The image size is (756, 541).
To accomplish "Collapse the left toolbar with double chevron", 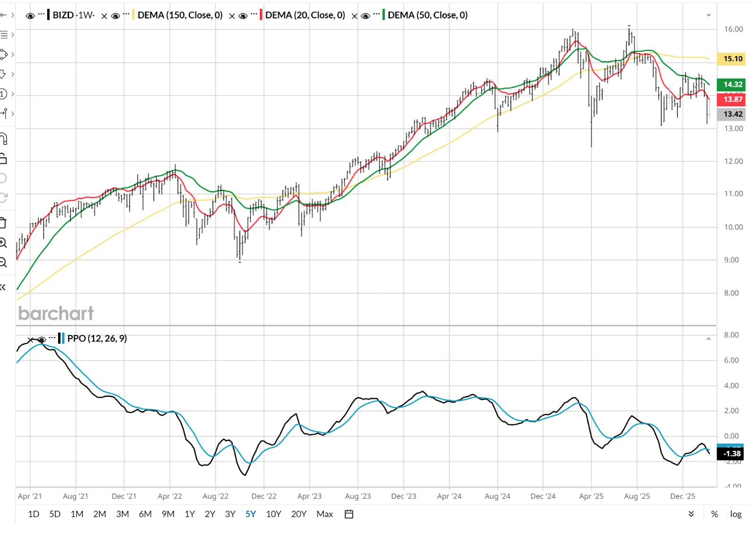I will (x=3, y=287).
